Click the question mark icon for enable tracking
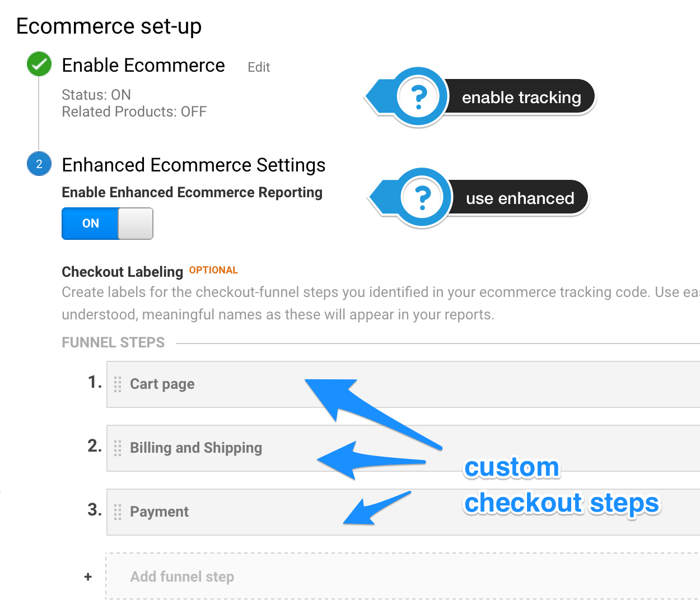Viewport: 700px width, 613px height. 418,96
